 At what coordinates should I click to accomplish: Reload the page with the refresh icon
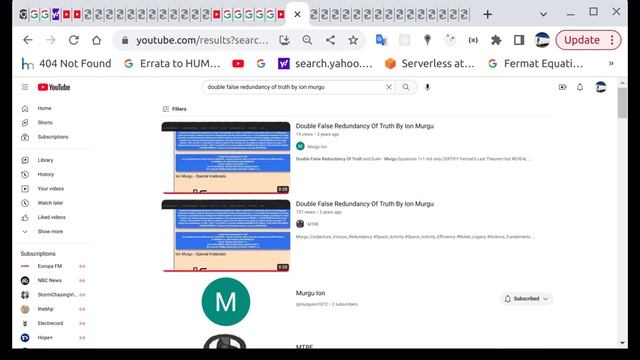(73, 40)
